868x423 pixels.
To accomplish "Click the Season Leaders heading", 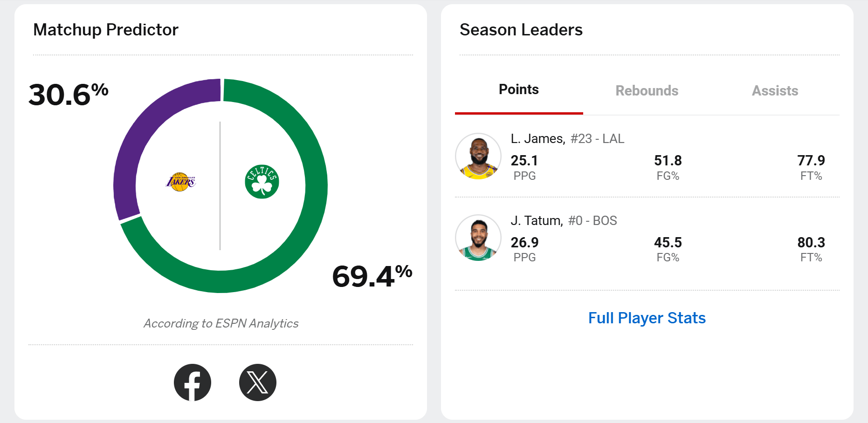I will [521, 30].
